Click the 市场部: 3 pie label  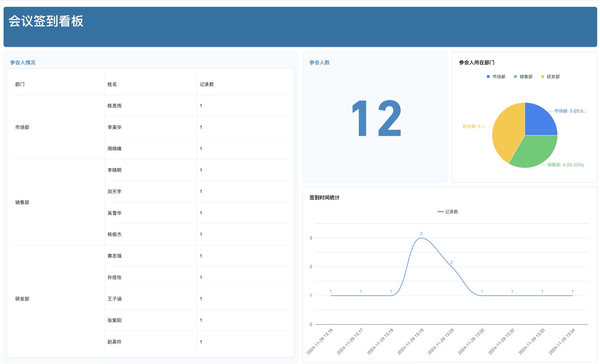click(x=570, y=111)
